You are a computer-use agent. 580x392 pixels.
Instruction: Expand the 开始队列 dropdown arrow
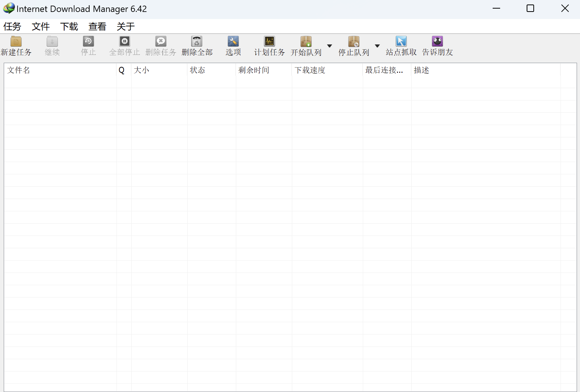pyautogui.click(x=330, y=46)
